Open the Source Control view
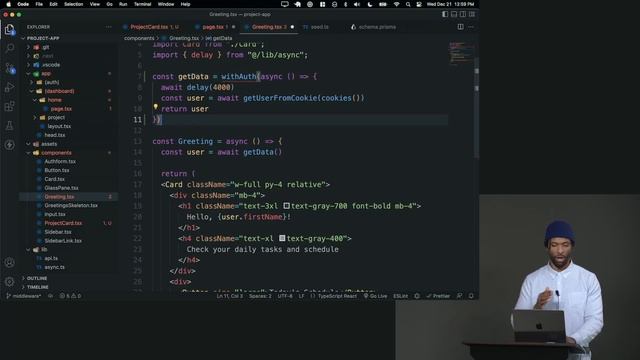This screenshot has height=360, width=640. click(9, 68)
